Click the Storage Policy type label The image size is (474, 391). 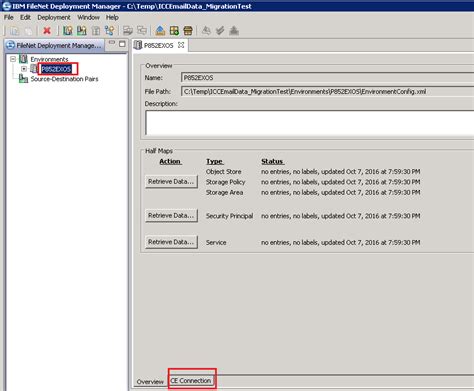(x=225, y=182)
